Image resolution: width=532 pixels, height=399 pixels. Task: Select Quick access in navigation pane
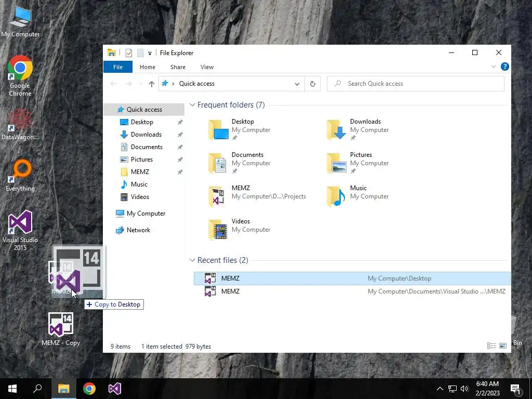[144, 109]
